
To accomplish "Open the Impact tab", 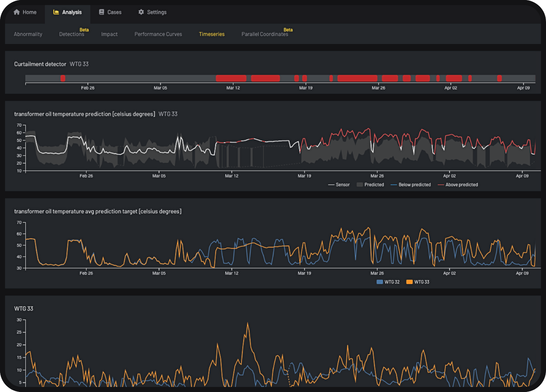I will (109, 34).
